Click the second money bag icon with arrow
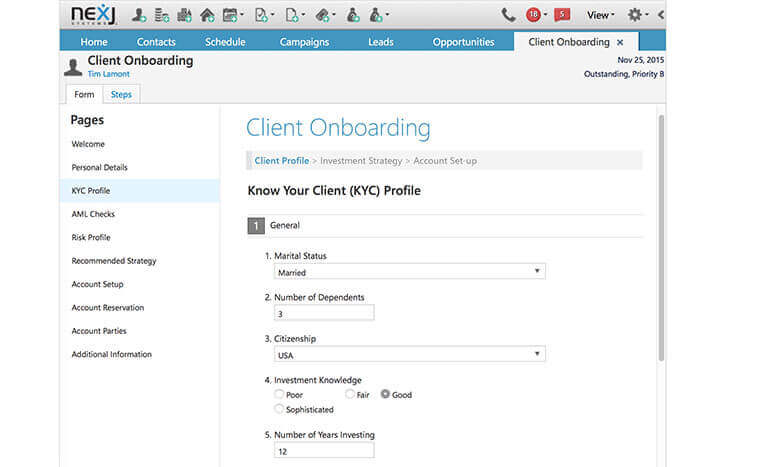780x467 pixels. point(376,15)
